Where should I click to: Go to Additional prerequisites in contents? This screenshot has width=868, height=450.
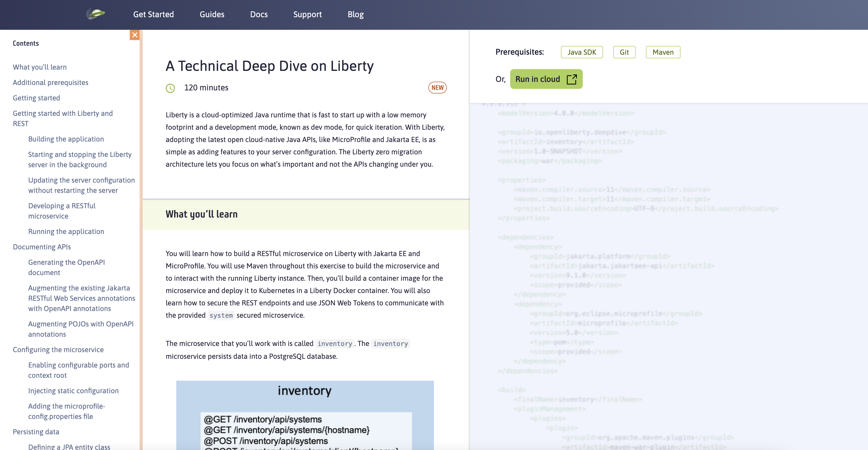tap(51, 83)
